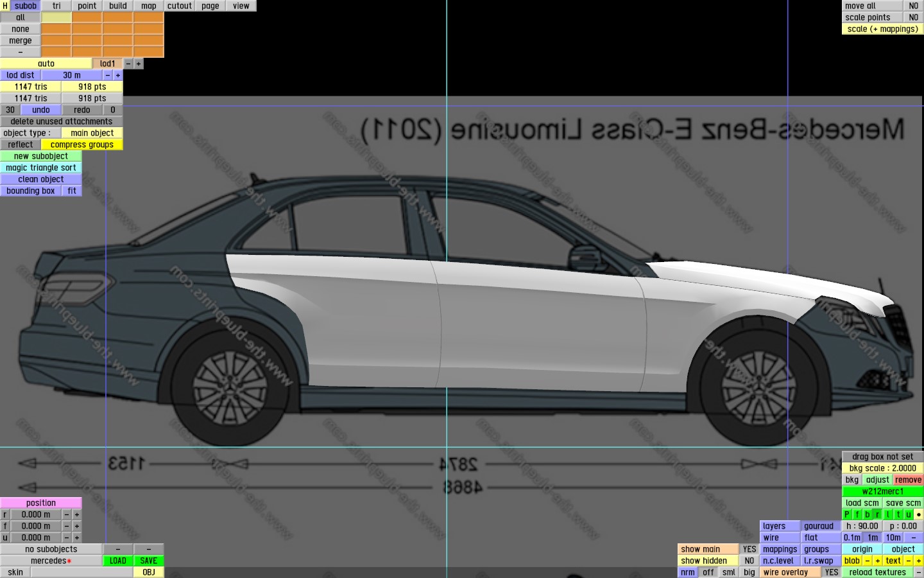Open the build mode tab
Viewport: 924px width, 578px height.
pyautogui.click(x=118, y=6)
